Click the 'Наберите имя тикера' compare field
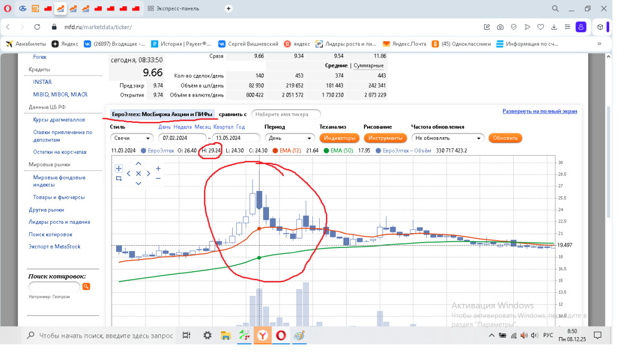Screen dimensions: 633x364 coord(286,114)
